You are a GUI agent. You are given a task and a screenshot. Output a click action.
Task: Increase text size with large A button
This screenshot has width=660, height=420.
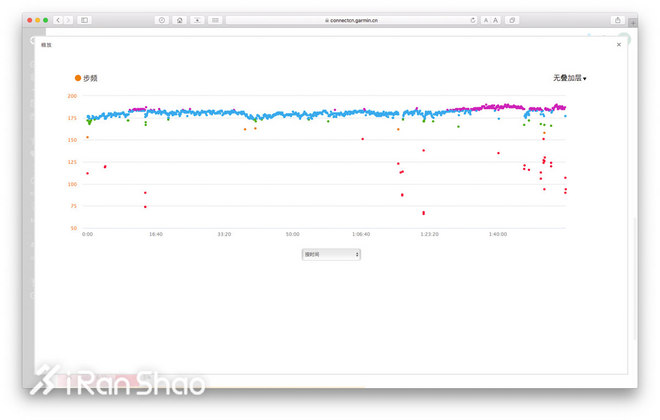coord(496,20)
